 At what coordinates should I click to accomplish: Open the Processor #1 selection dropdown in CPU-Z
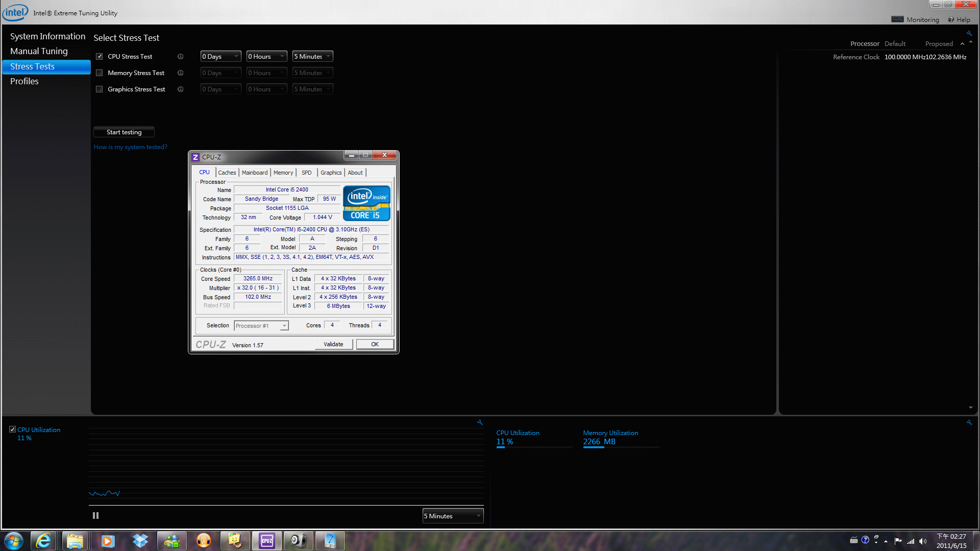(x=261, y=326)
